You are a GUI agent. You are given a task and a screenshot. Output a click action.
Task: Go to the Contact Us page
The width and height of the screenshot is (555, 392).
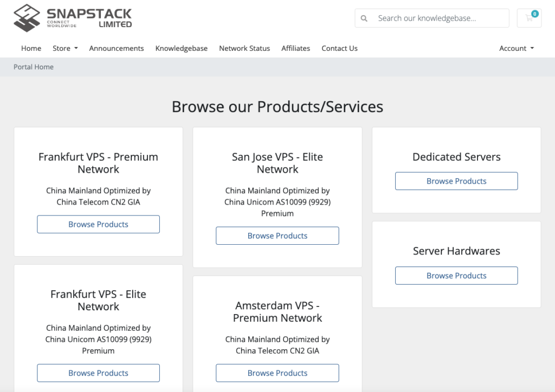pos(339,48)
